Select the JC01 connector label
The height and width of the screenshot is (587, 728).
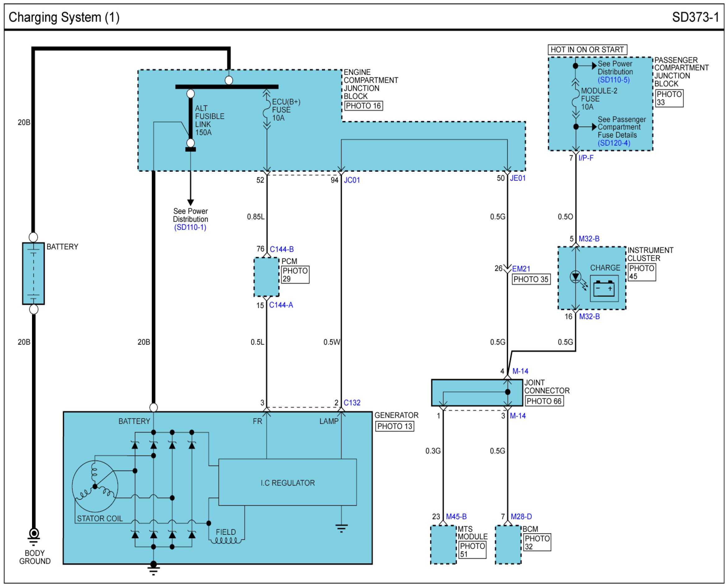[352, 180]
